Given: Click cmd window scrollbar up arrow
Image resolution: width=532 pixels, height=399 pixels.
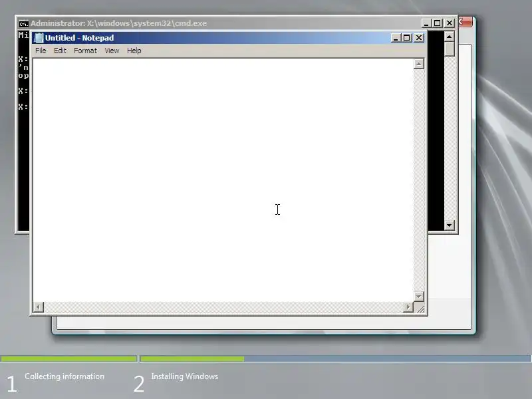Looking at the screenshot, I should pyautogui.click(x=450, y=37).
